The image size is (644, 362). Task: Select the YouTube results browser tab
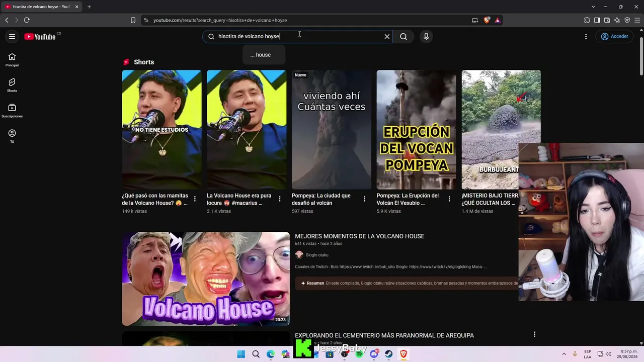click(42, 7)
